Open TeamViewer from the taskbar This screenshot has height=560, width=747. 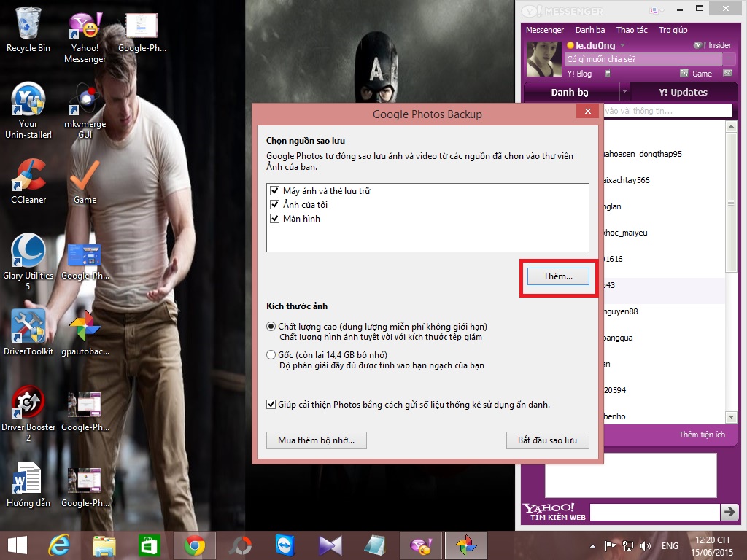[x=285, y=545]
